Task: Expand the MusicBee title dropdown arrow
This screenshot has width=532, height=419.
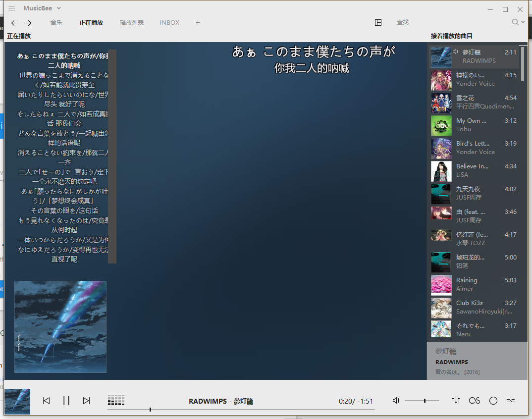Action: [x=58, y=8]
